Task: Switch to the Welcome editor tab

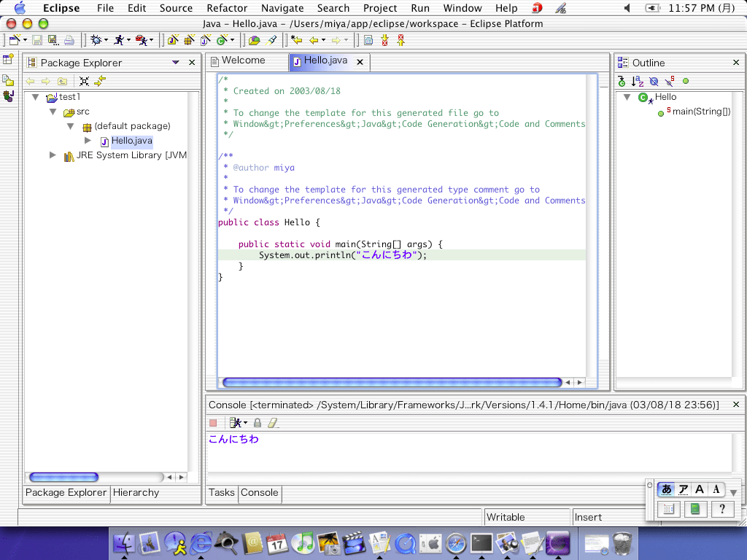Action: [x=243, y=61]
